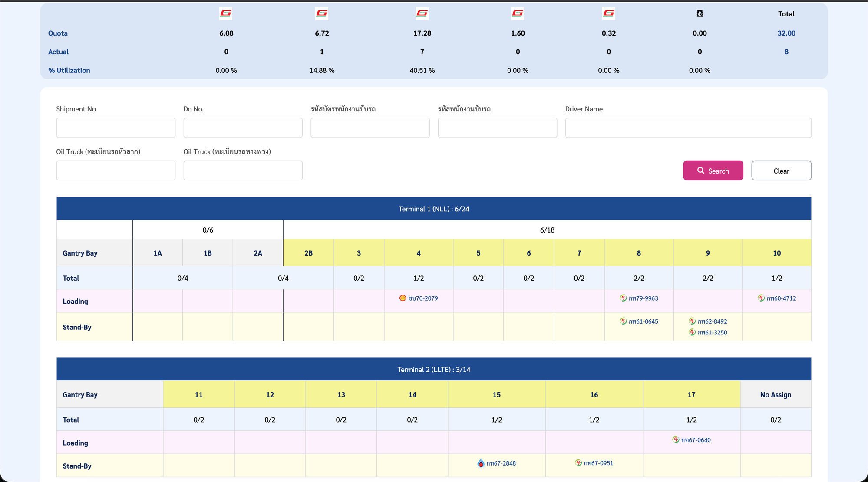Click the black logo above quota 0.00
The height and width of the screenshot is (482, 868).
click(x=700, y=13)
